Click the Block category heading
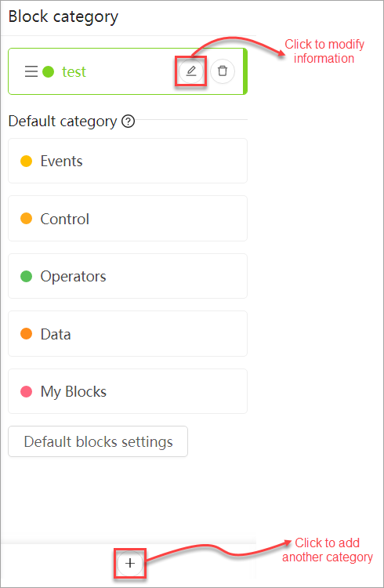The width and height of the screenshot is (384, 588). 63,17
